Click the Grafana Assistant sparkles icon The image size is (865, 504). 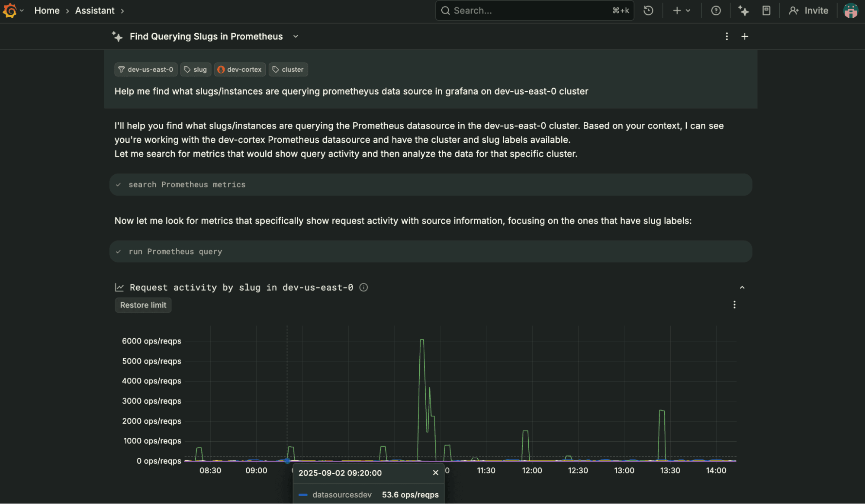tap(743, 10)
